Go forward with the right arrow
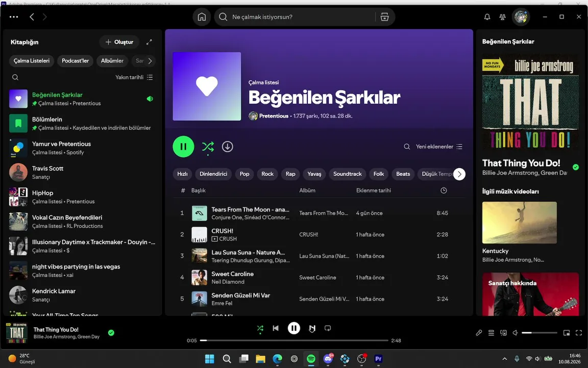This screenshot has width=588, height=368. tap(44, 17)
